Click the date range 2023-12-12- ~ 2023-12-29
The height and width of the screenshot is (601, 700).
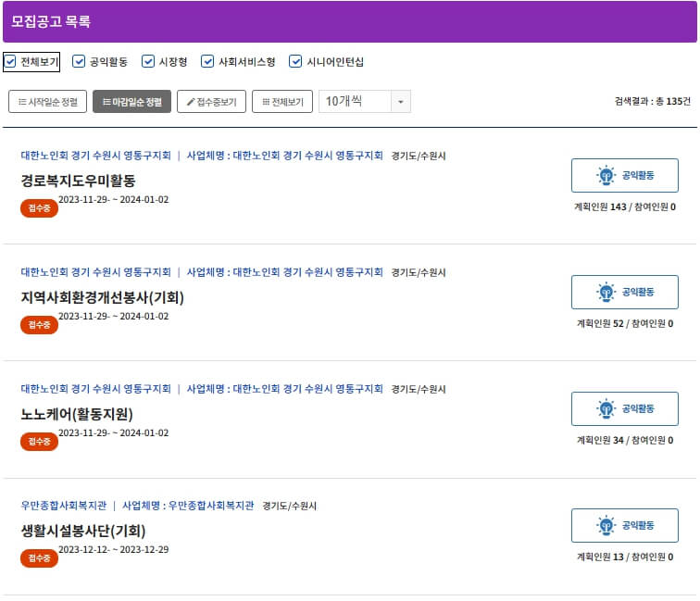(x=113, y=549)
